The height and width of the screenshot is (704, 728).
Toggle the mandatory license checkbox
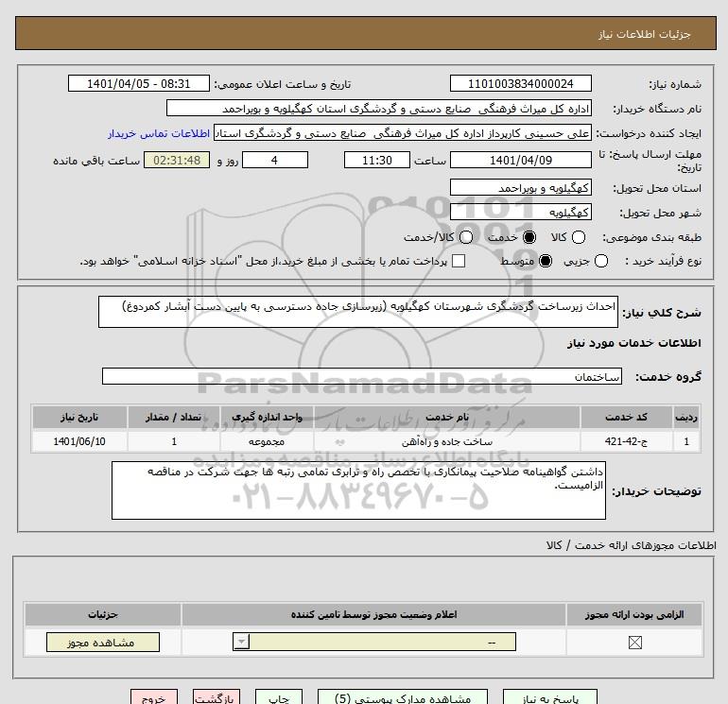coord(634,643)
